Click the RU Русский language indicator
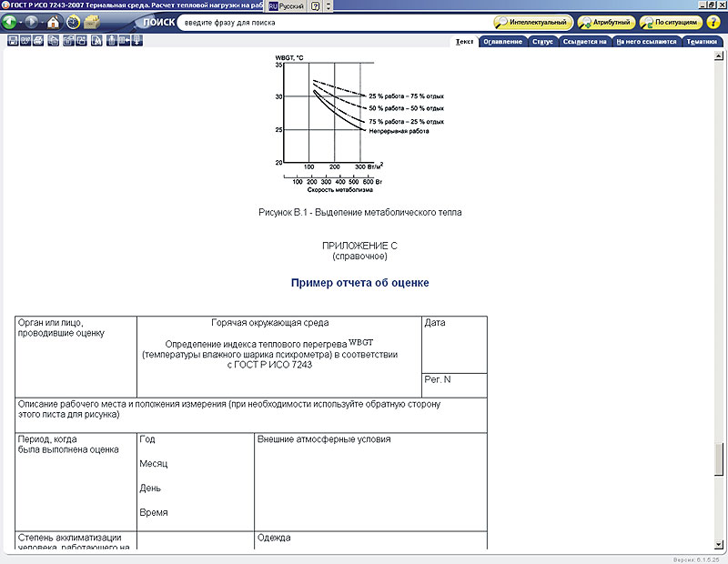728x564 pixels. pos(287,5)
